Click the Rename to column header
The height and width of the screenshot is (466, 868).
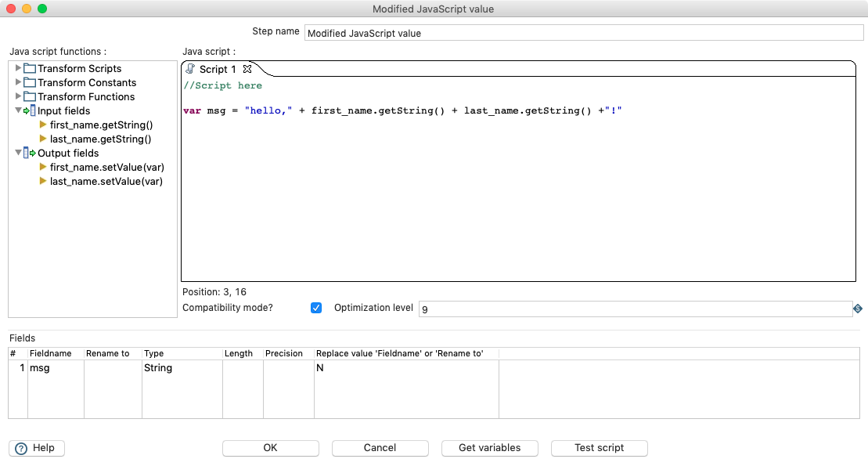coord(113,353)
